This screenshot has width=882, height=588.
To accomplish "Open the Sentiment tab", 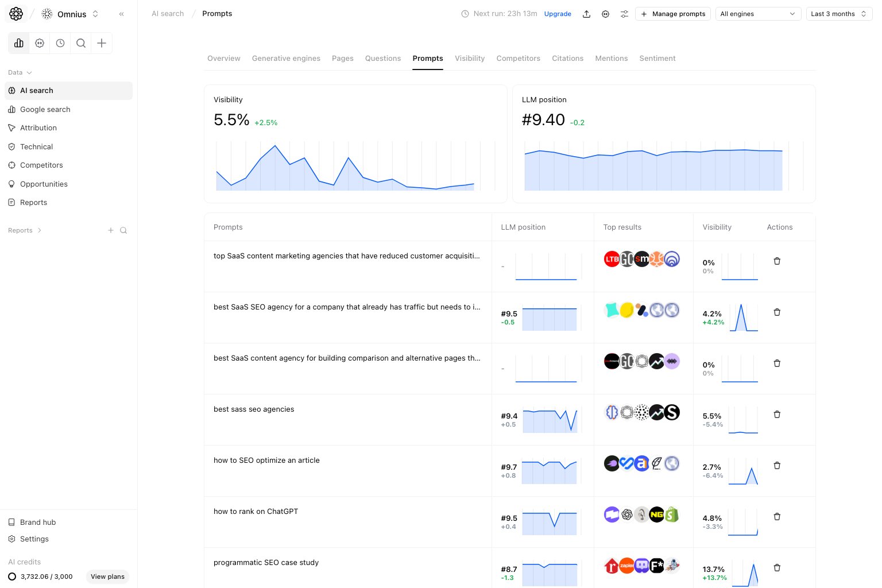I will 657,59.
